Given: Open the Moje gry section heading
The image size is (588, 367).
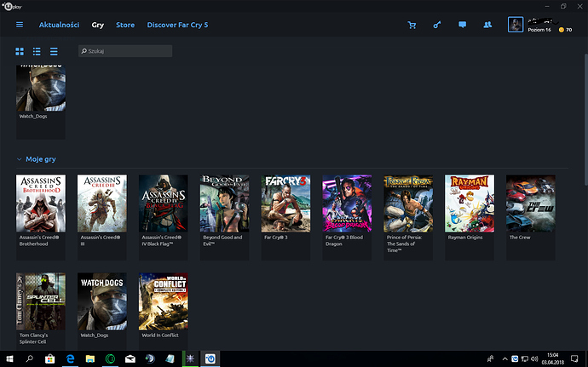Looking at the screenshot, I should click(41, 159).
